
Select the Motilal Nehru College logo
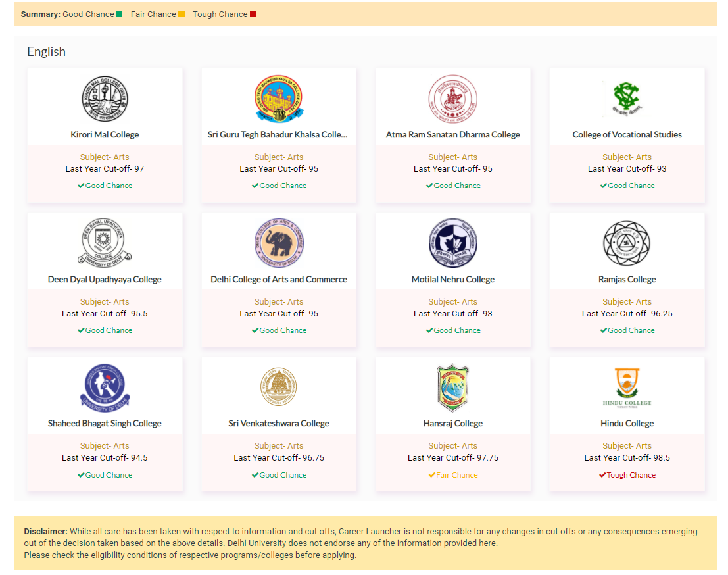(x=452, y=243)
